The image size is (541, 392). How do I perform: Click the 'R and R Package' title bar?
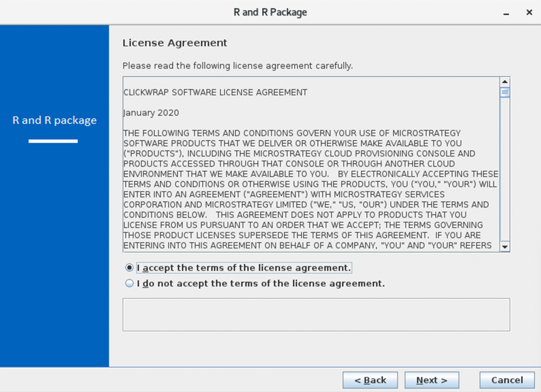270,12
